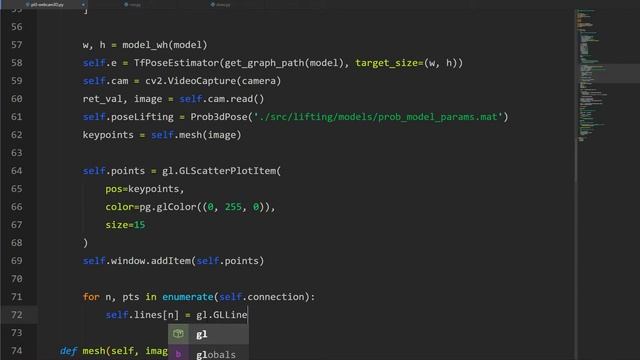This screenshot has height=360, width=640.
Task: Open the second file tab in the tab bar
Action: point(133,4)
